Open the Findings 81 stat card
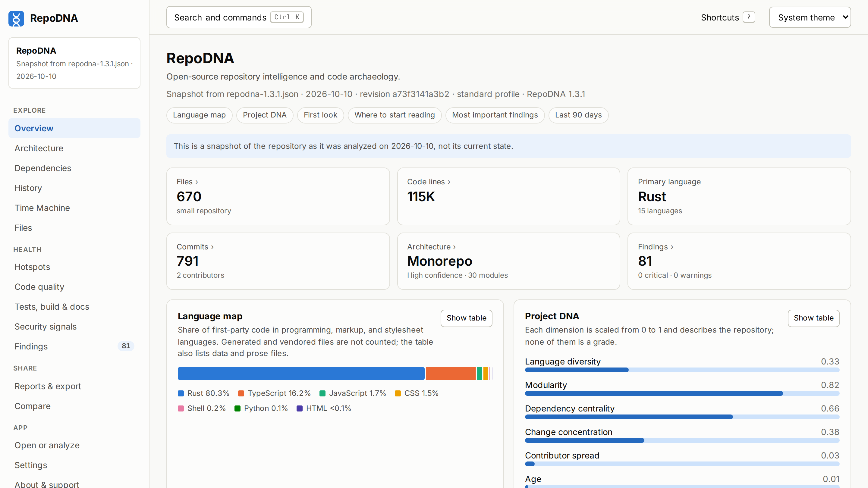Image resolution: width=868 pixels, height=488 pixels. tap(739, 261)
